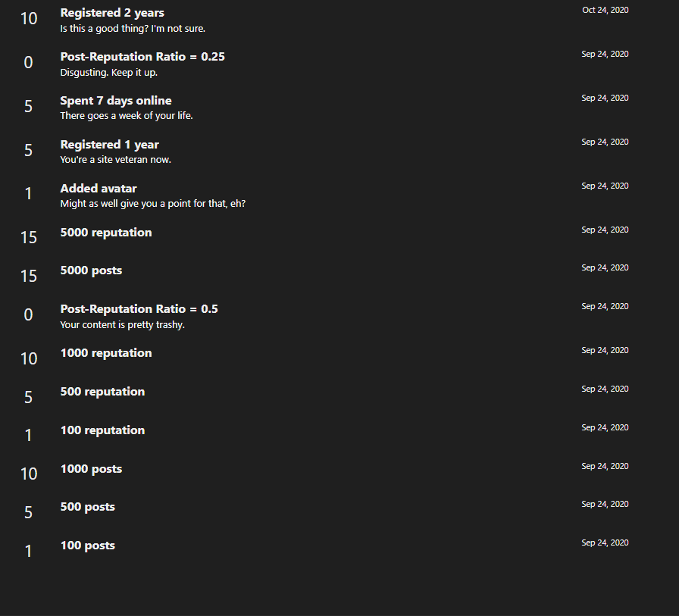Click the 'Spent 7 days online' title
This screenshot has height=616, width=679.
116,101
